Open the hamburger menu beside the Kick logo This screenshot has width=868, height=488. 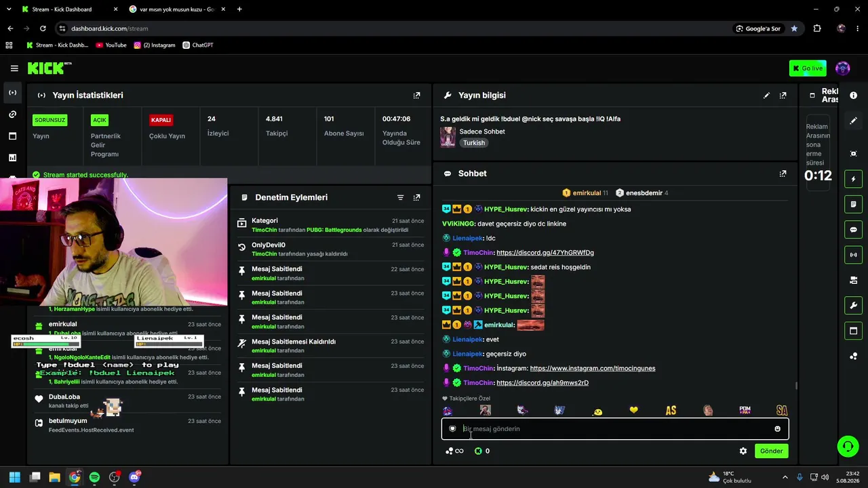pos(14,68)
